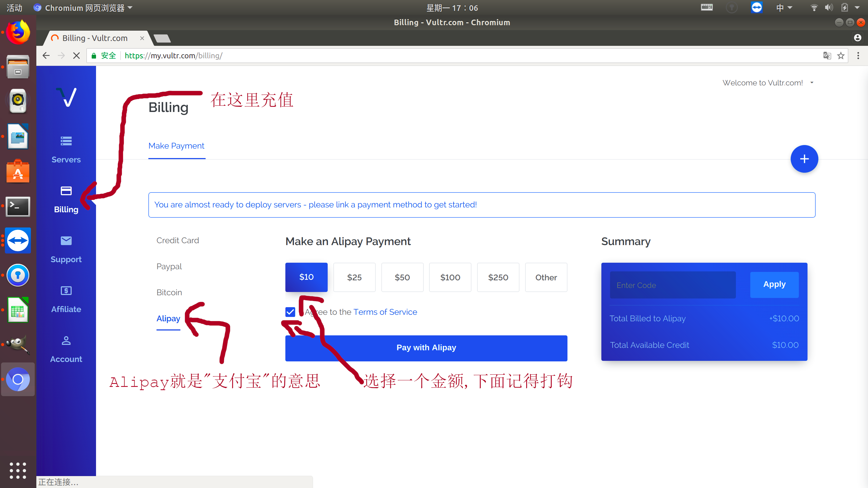
Task: Click the Wi-Fi icon in top bar
Action: click(x=814, y=8)
